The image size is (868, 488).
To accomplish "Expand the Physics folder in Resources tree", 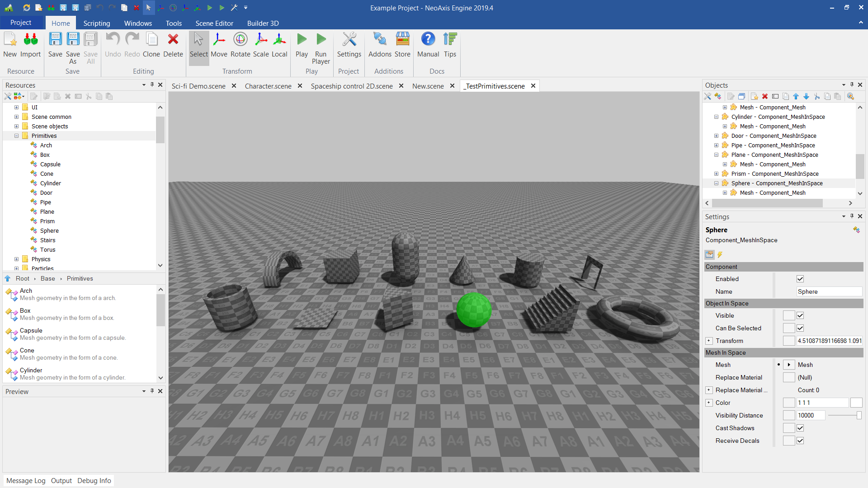I will coord(16,259).
